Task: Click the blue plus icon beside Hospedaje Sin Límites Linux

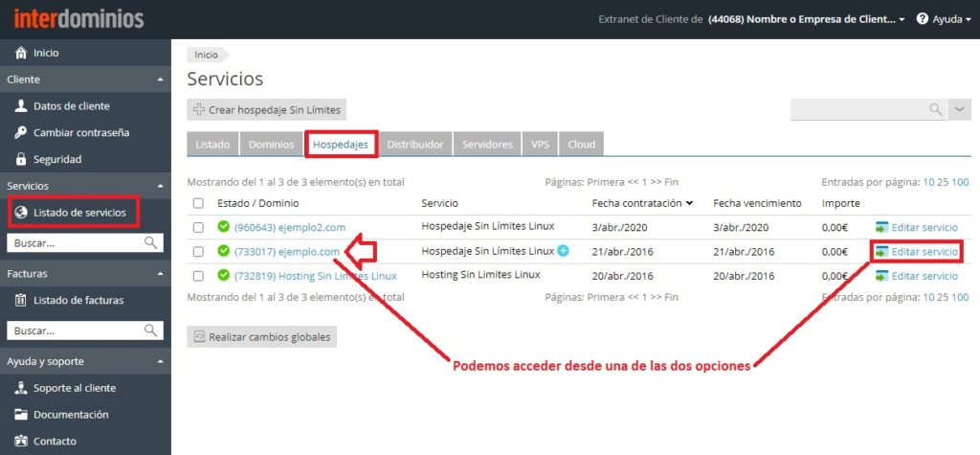Action: pos(563,251)
